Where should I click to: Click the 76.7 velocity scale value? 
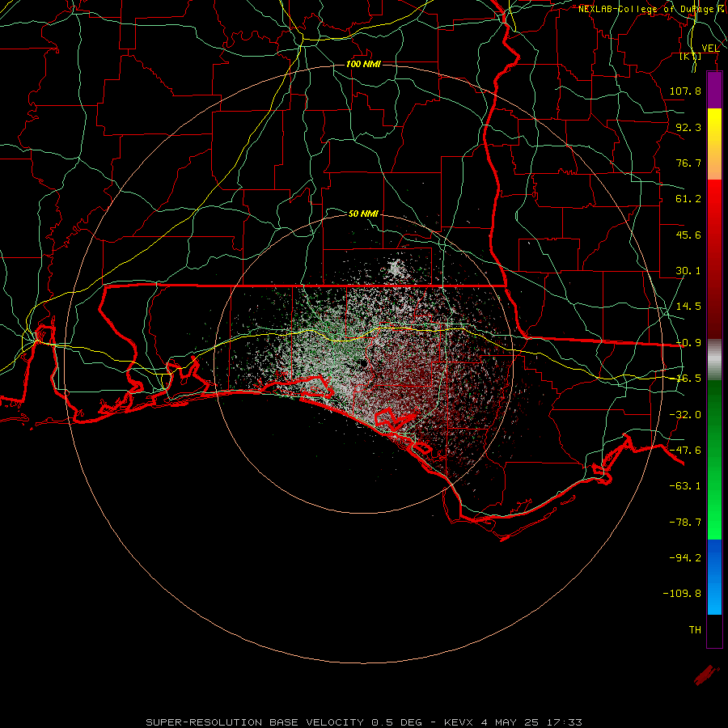click(x=688, y=163)
